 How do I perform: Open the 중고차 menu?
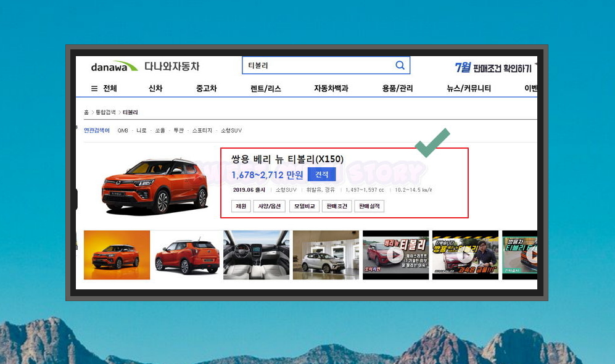[x=206, y=88]
